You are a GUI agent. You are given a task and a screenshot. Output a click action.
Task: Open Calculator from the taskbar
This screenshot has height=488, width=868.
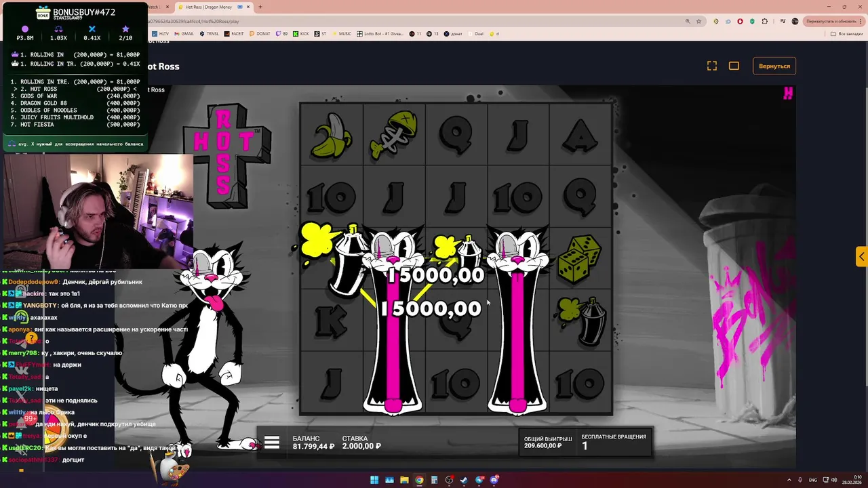pos(434,480)
